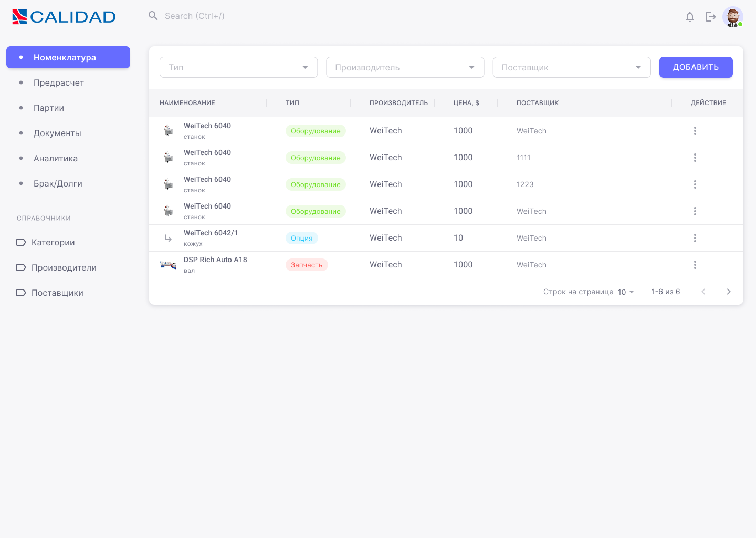Click the Поставщики tag icon
Viewport: 756px width, 538px height.
21,293
